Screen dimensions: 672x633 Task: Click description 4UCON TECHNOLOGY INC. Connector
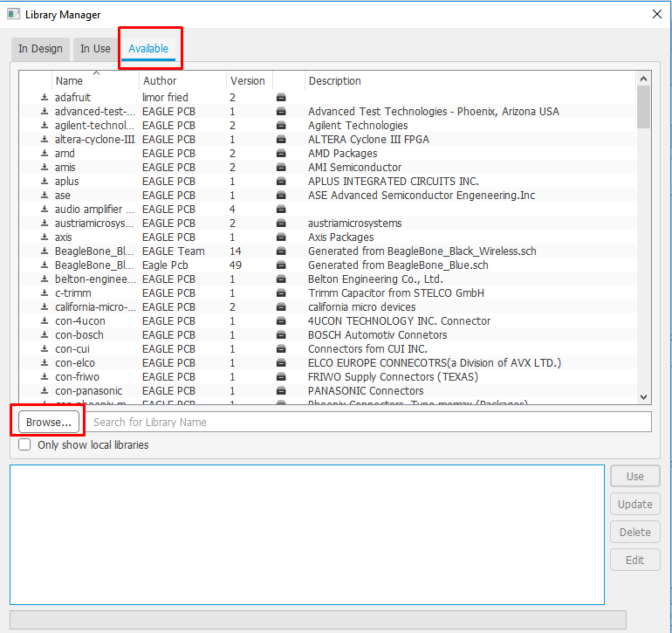tap(399, 320)
